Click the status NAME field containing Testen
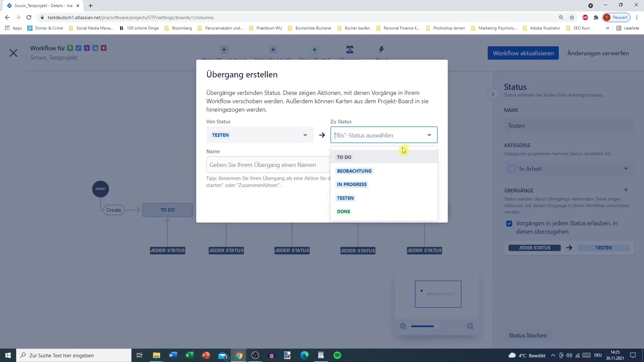This screenshot has height=362, width=644. coord(569,126)
